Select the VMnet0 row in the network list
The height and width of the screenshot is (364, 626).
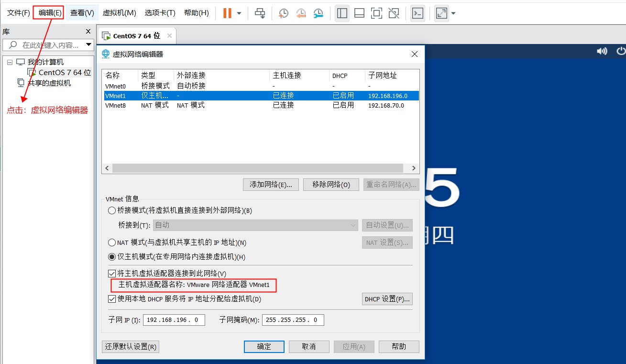(261, 86)
